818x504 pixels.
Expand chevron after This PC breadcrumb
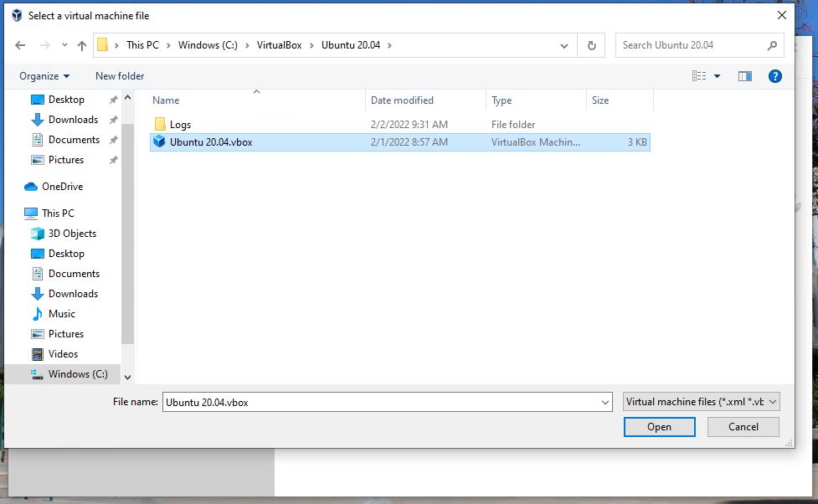click(168, 45)
